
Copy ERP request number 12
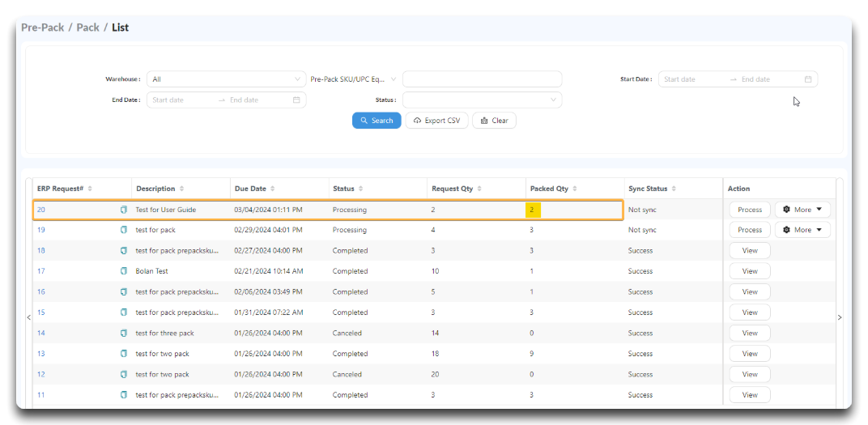[123, 375]
